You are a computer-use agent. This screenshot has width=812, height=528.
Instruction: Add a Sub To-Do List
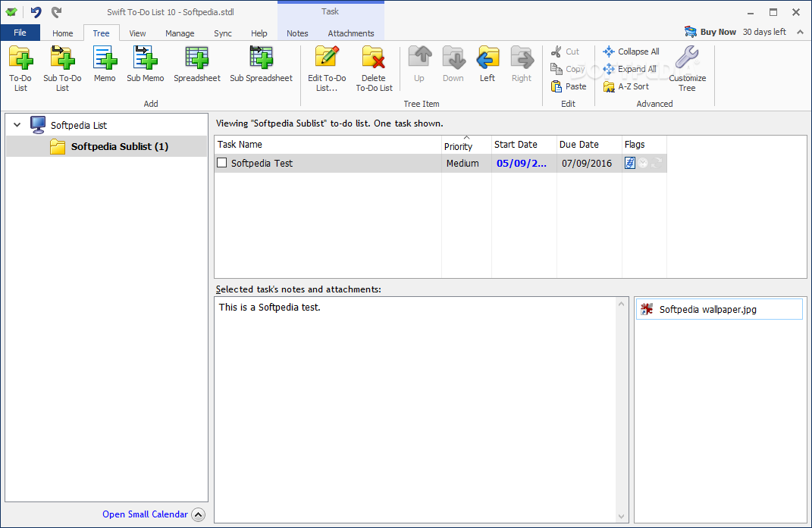click(x=62, y=68)
